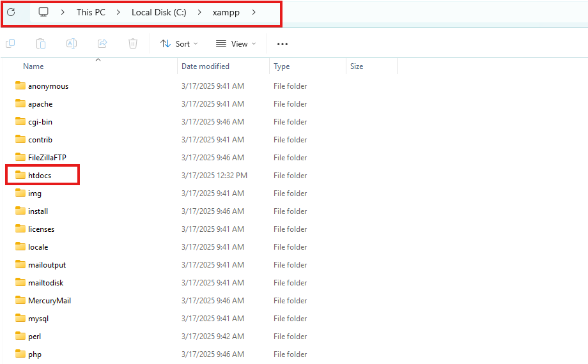Screen dimensions: 588x364
Task: Click the 'FileZillaFTP' folder name
Action: click(x=47, y=158)
